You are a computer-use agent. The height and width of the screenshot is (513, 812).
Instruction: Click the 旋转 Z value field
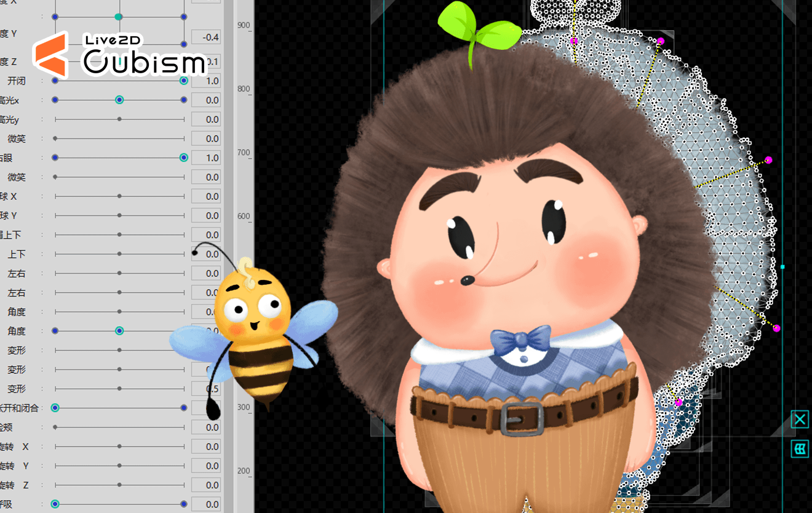(205, 485)
